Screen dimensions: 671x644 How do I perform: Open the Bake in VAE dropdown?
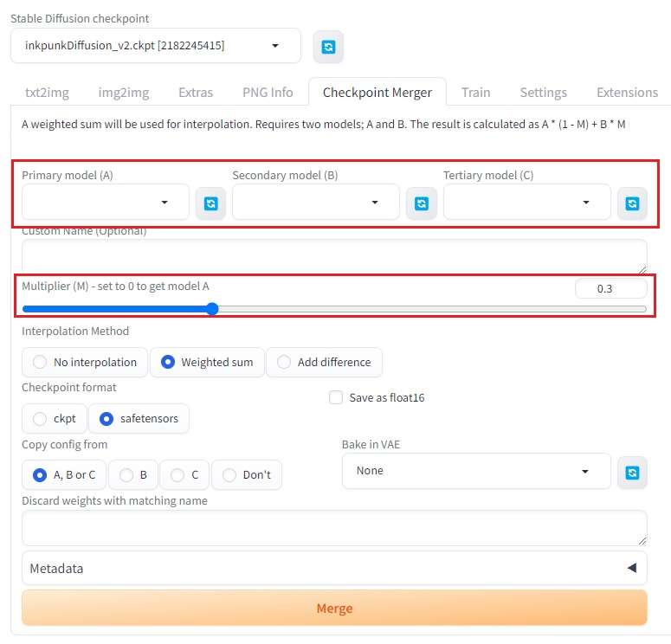click(476, 472)
